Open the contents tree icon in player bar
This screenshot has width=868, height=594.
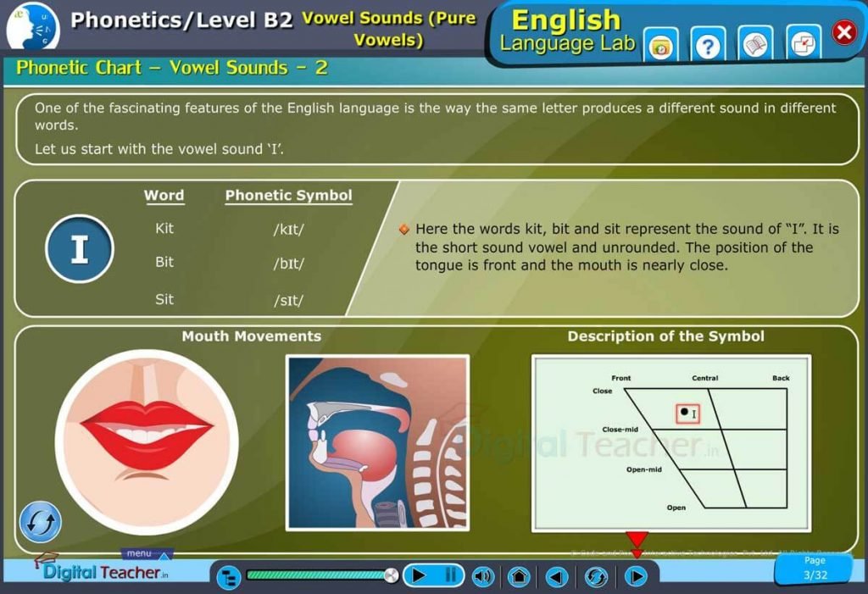pyautogui.click(x=229, y=577)
